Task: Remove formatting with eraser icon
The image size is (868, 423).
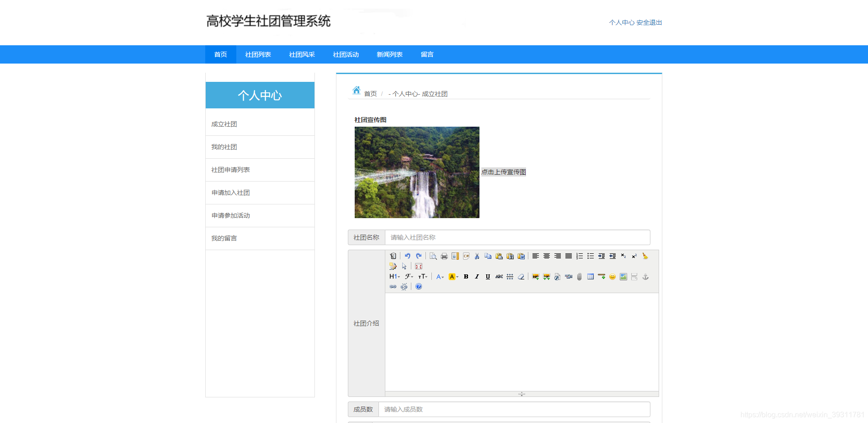Action: point(521,277)
